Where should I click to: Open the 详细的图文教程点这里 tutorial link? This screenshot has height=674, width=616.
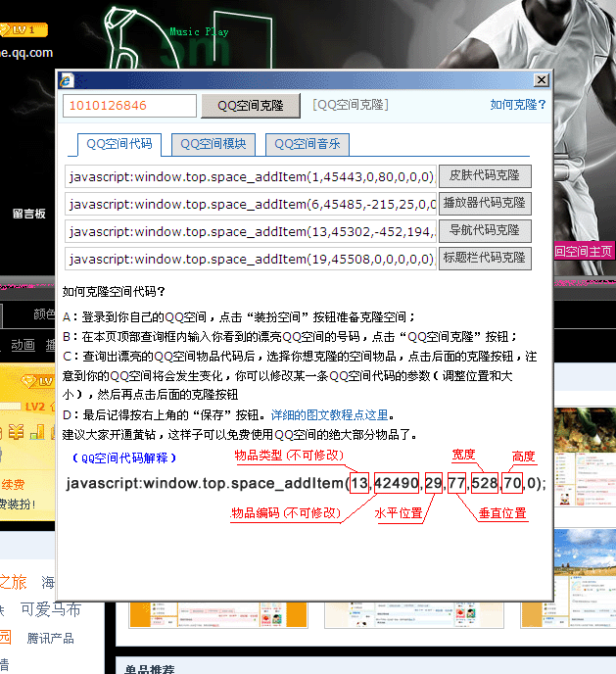[329, 415]
